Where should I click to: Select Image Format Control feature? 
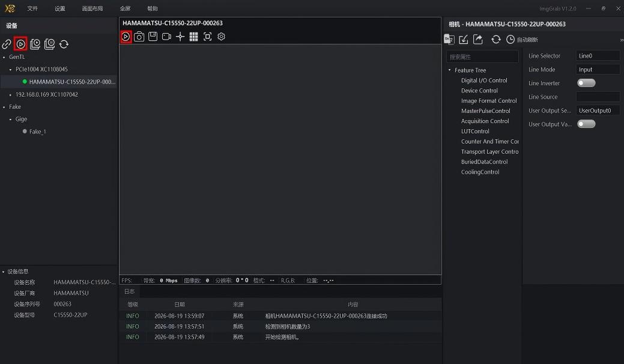[x=489, y=101]
